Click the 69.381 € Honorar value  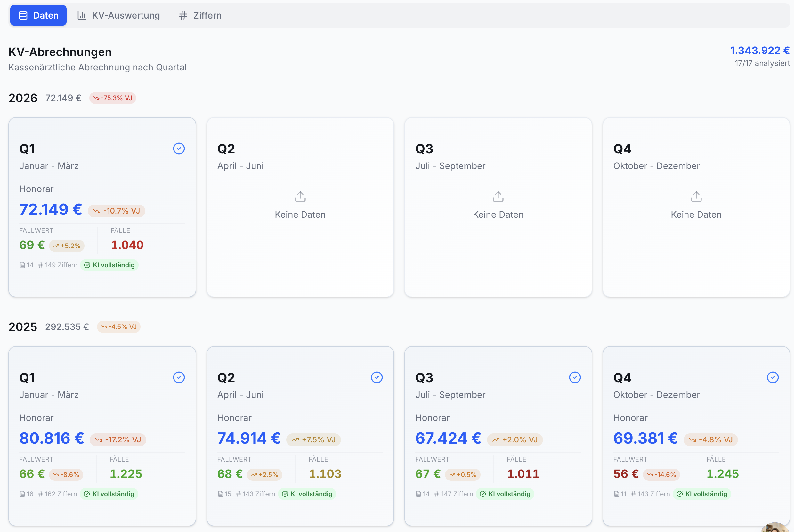click(x=645, y=438)
